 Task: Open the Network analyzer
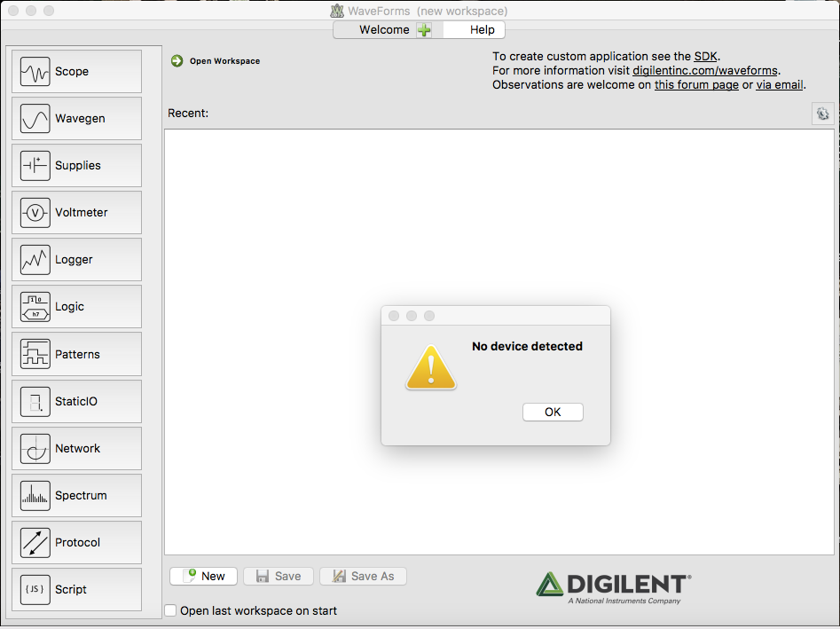click(76, 448)
